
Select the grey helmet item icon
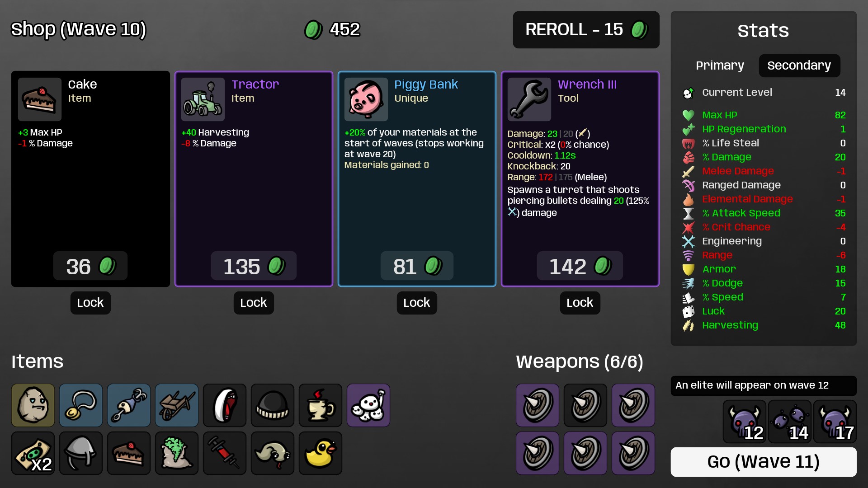[81, 453]
